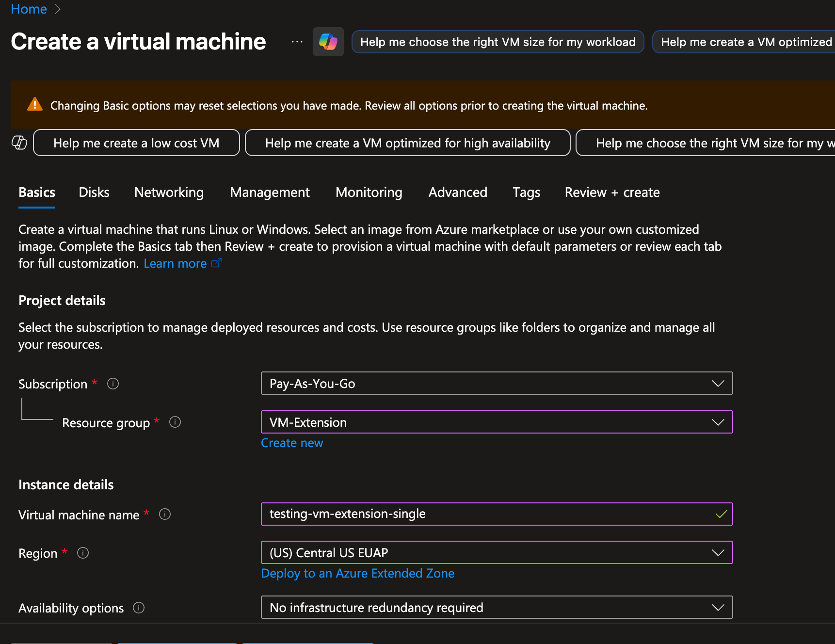The width and height of the screenshot is (835, 644).
Task: Click Deploy to an Azure Extended Zone
Action: coord(357,573)
